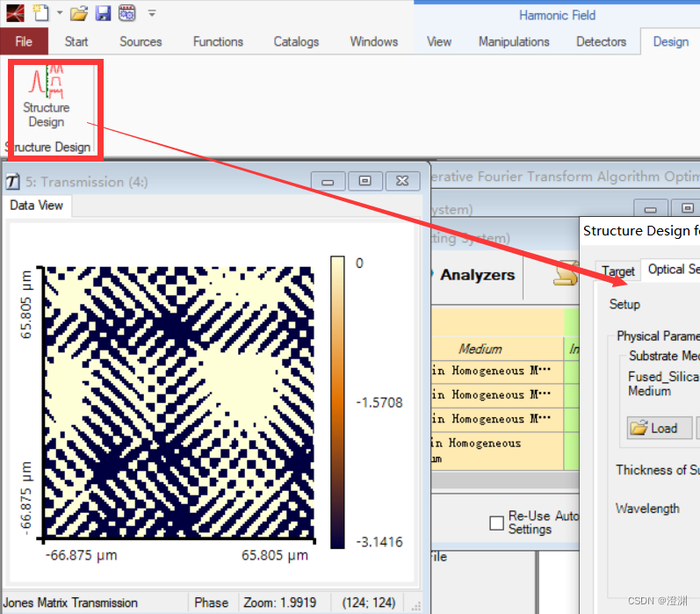
Task: Click the Transmission window title icon
Action: point(12,182)
